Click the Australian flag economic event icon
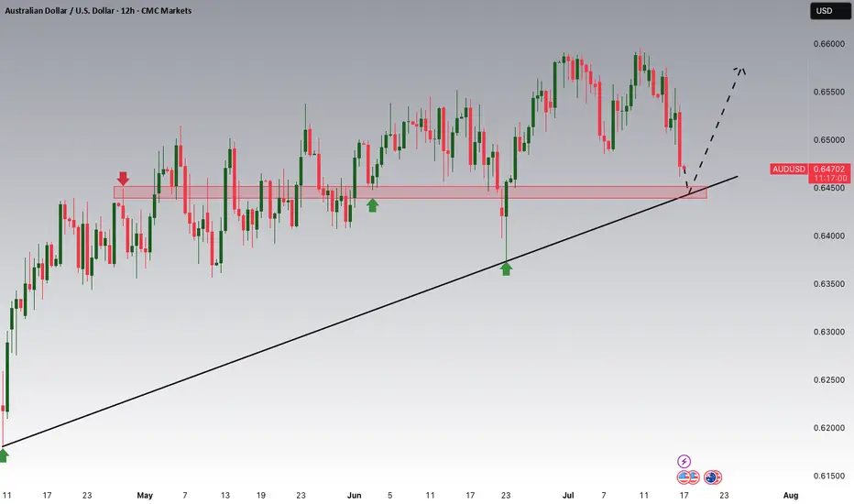Viewport: 854px width, 504px height. (711, 477)
